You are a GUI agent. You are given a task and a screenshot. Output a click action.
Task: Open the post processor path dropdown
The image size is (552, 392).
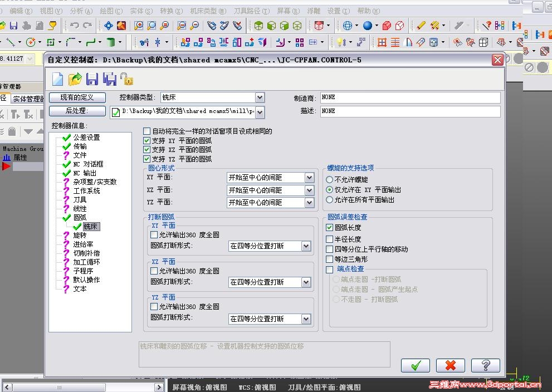point(260,112)
